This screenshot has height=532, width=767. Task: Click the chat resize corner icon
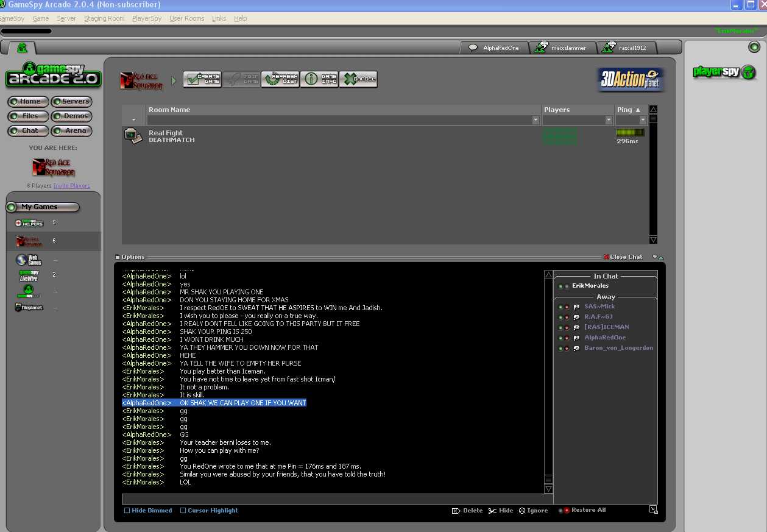pyautogui.click(x=653, y=509)
